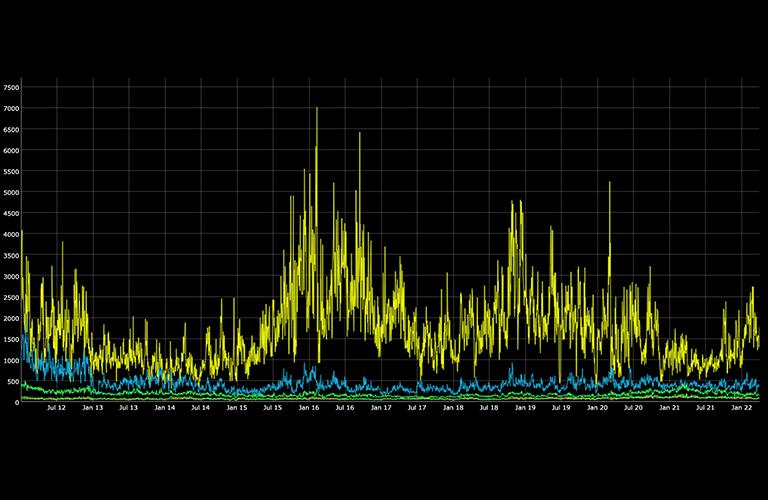Click the green line at the chart's left edge
The height and width of the screenshot is (500, 768).
tap(24, 385)
